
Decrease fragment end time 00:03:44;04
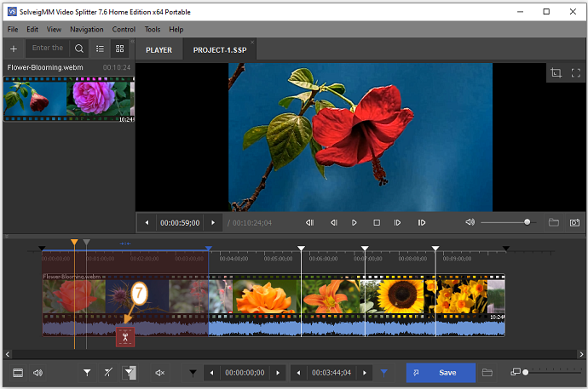[x=299, y=373]
